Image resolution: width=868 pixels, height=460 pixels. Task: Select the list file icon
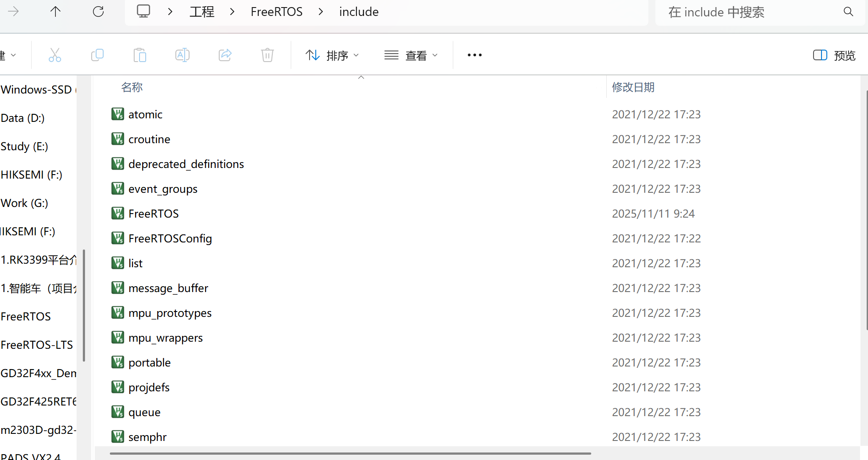[117, 263]
